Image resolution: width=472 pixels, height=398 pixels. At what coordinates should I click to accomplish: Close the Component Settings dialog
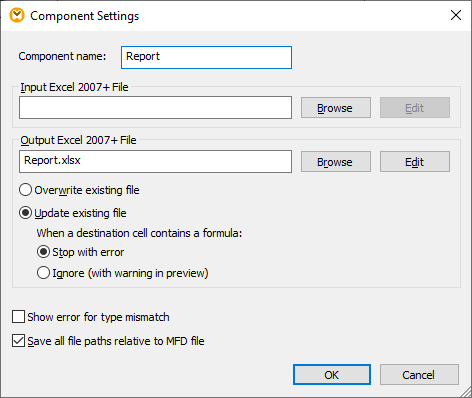[456, 15]
